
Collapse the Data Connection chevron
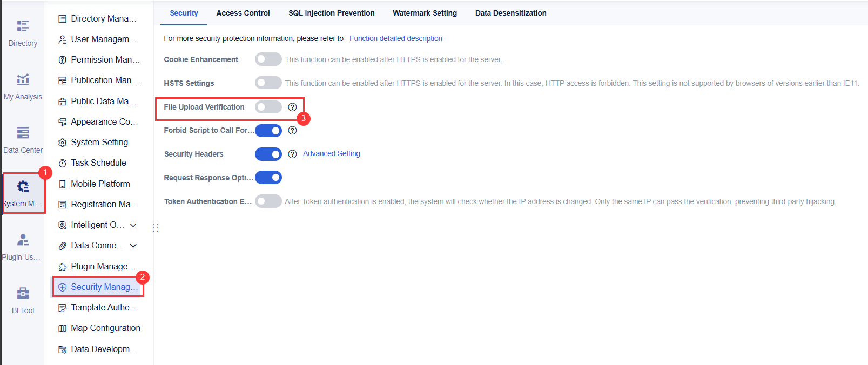pyautogui.click(x=133, y=245)
